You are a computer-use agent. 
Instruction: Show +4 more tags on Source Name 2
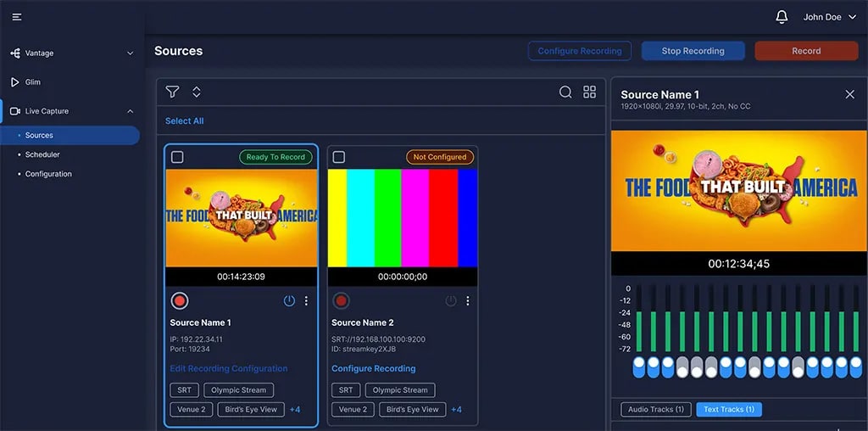[456, 410]
